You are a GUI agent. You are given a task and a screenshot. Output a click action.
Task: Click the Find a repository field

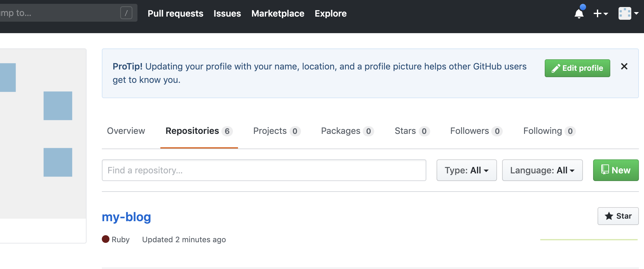pyautogui.click(x=264, y=170)
